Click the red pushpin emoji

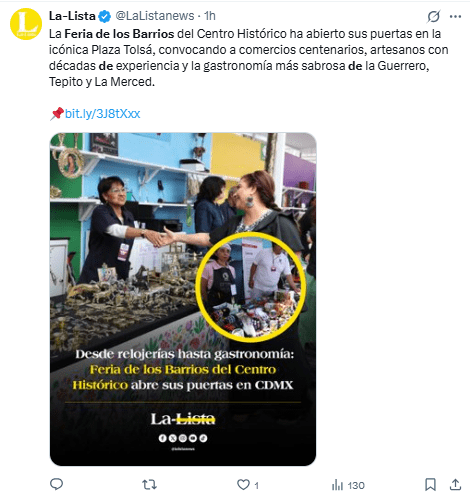point(57,114)
